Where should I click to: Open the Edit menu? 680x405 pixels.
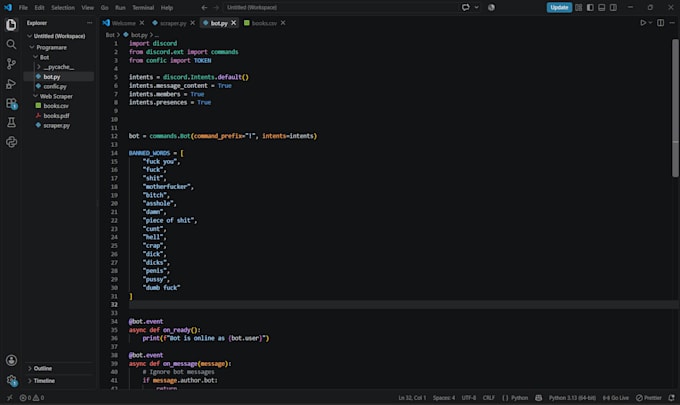39,7
